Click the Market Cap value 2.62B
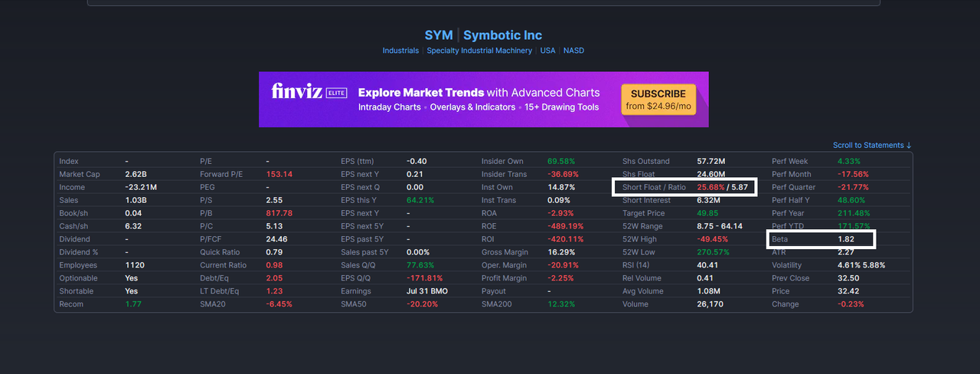This screenshot has height=374, width=980. pyautogui.click(x=135, y=174)
